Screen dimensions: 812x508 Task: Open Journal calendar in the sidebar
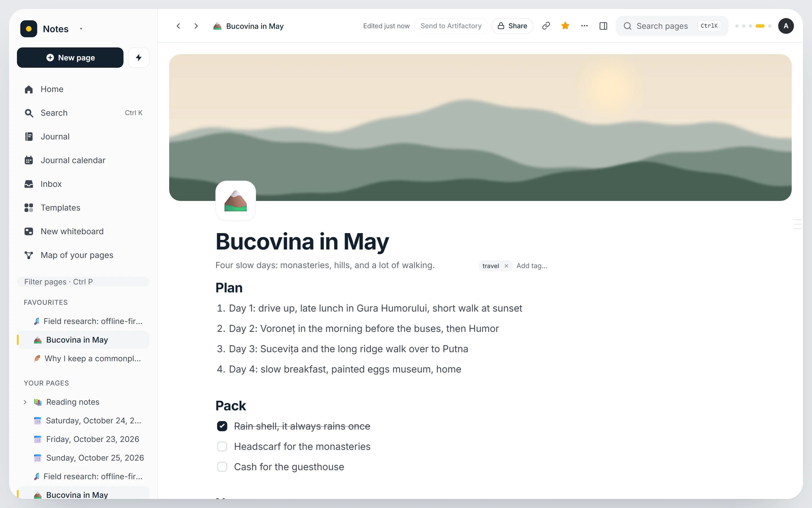click(x=83, y=160)
